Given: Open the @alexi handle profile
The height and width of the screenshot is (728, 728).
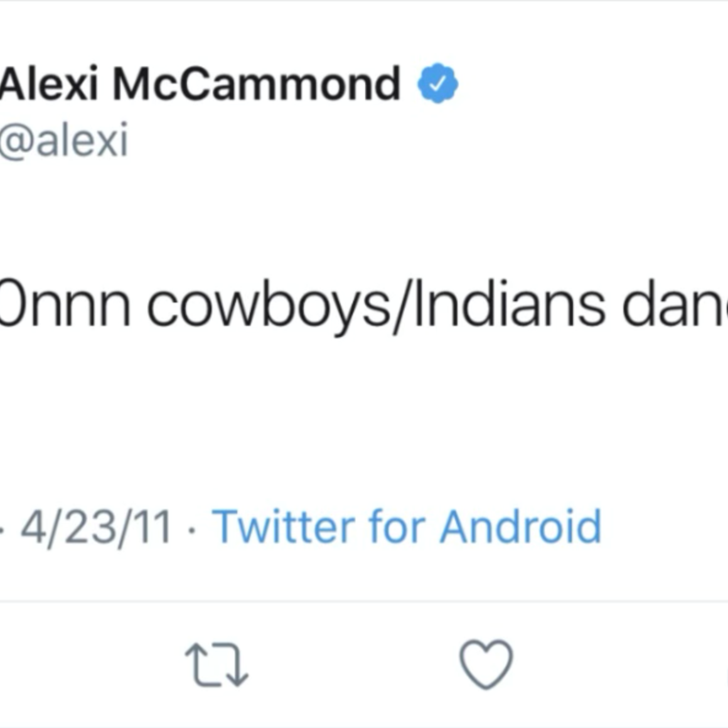Looking at the screenshot, I should coord(64,140).
